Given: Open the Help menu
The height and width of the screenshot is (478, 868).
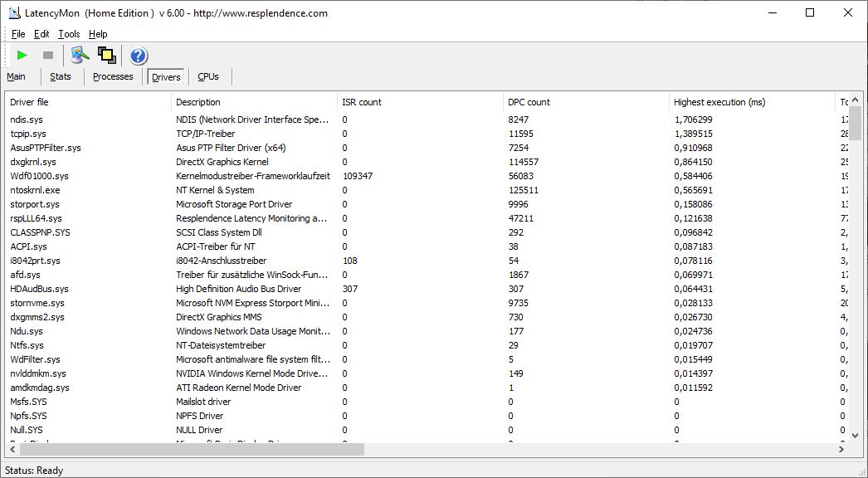Looking at the screenshot, I should (98, 34).
